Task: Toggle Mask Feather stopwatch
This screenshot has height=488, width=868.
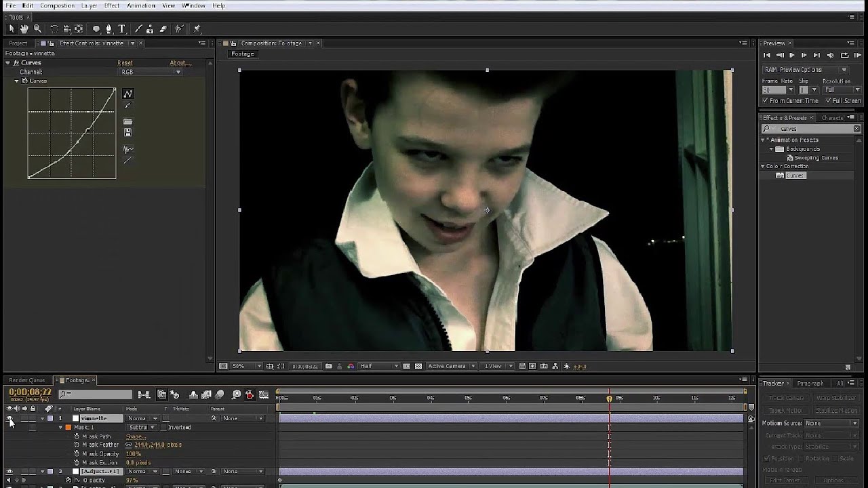Action: tap(77, 445)
